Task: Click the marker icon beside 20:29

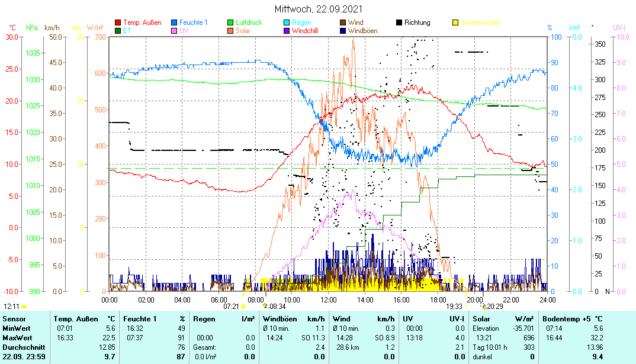Action: (x=484, y=307)
